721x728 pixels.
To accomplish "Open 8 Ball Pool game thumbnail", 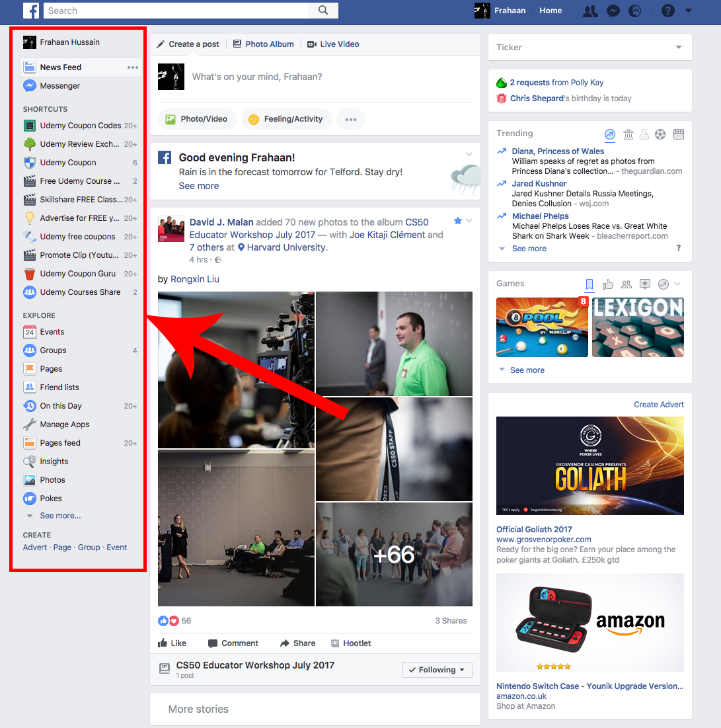I will pos(542,327).
